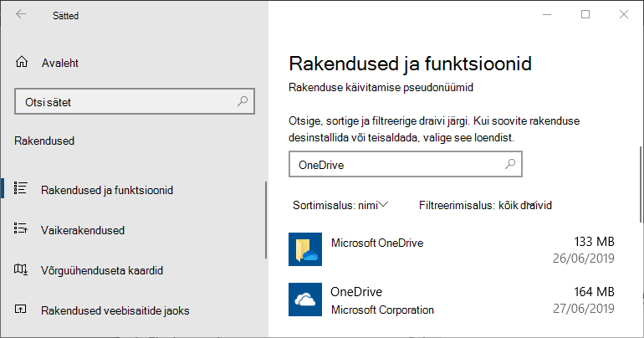The image size is (644, 338).
Task: Click the 27/06/2019 install date
Action: (x=583, y=309)
